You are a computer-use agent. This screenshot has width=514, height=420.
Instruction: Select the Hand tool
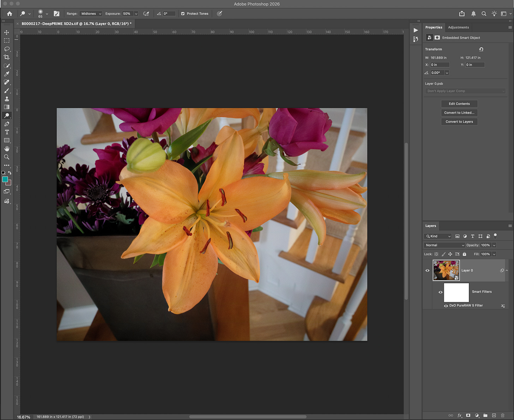[7, 149]
